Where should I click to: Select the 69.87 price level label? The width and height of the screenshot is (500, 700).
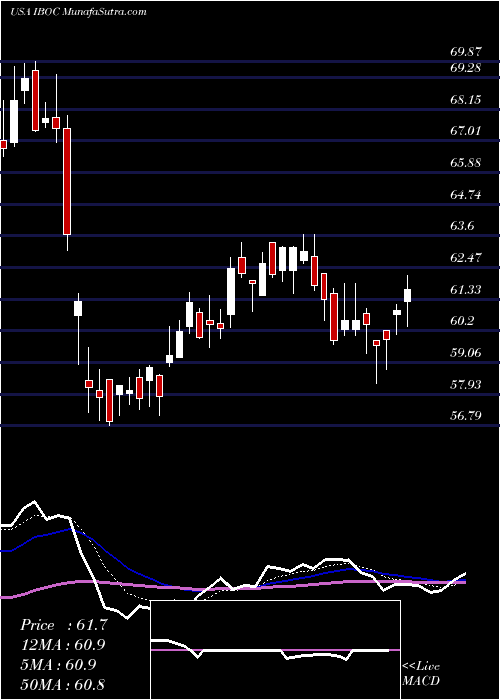[x=466, y=52]
